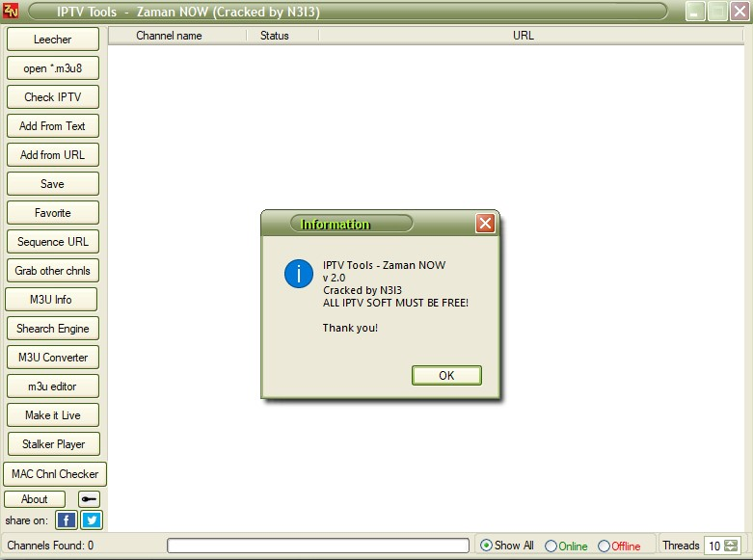Screen dimensions: 753x560
Task: Click the Status column header
Action: pos(275,36)
